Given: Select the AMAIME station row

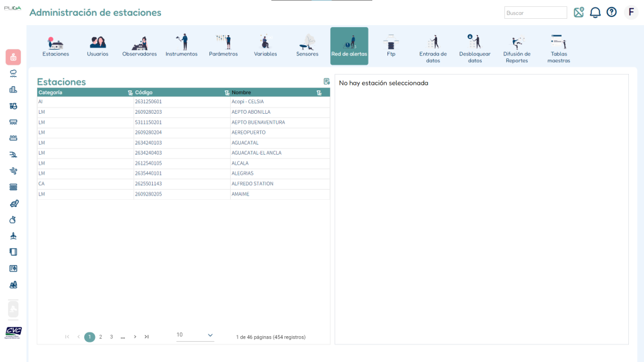Looking at the screenshot, I should [184, 194].
